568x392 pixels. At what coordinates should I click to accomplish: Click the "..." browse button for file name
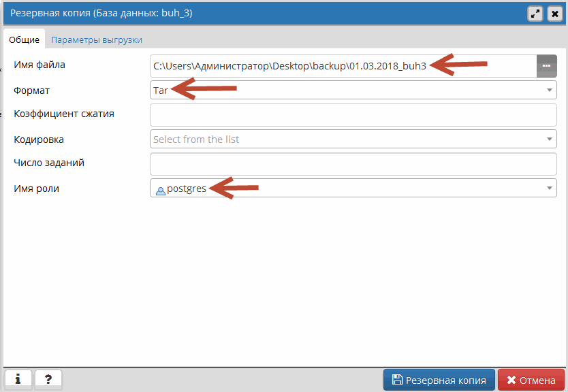(546, 65)
